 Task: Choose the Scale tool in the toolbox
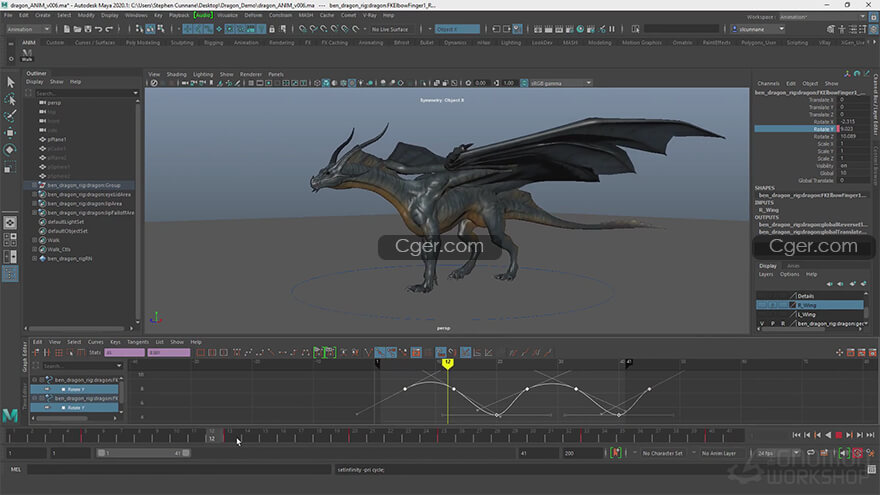[x=10, y=167]
